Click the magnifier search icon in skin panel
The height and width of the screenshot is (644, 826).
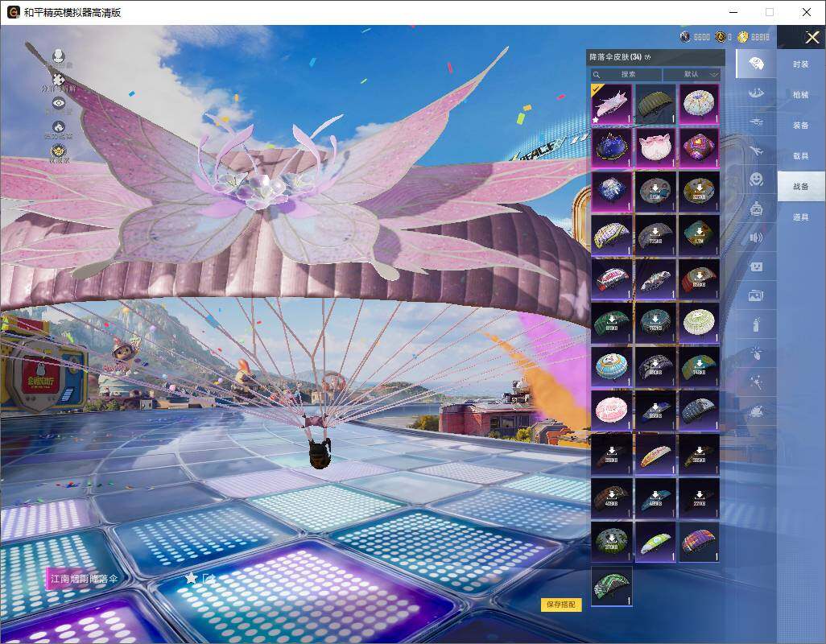pyautogui.click(x=597, y=75)
